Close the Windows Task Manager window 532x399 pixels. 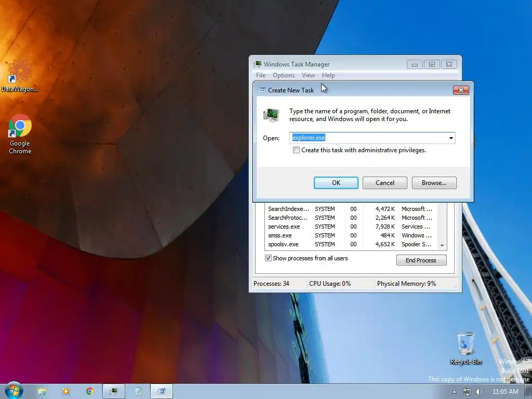(449, 64)
